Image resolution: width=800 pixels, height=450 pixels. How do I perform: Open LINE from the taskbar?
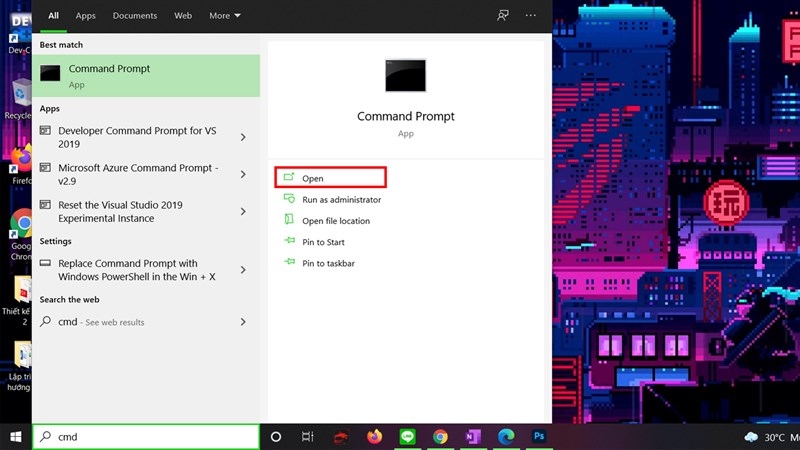point(407,437)
